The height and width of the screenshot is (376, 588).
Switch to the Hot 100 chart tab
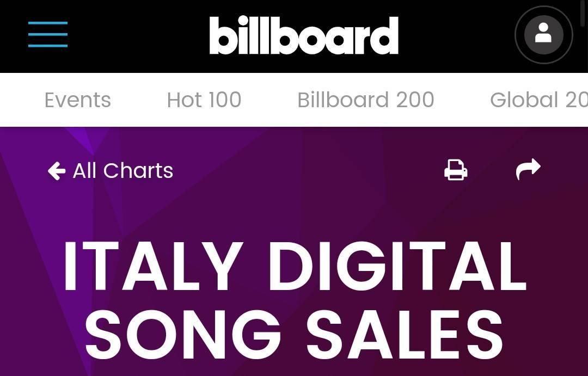[204, 100]
